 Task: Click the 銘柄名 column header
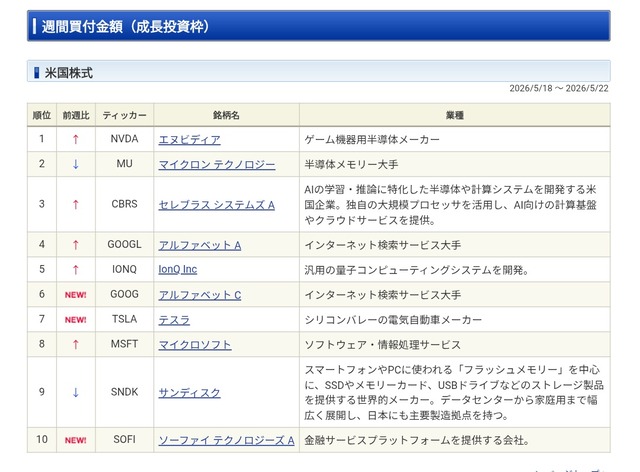point(227,116)
